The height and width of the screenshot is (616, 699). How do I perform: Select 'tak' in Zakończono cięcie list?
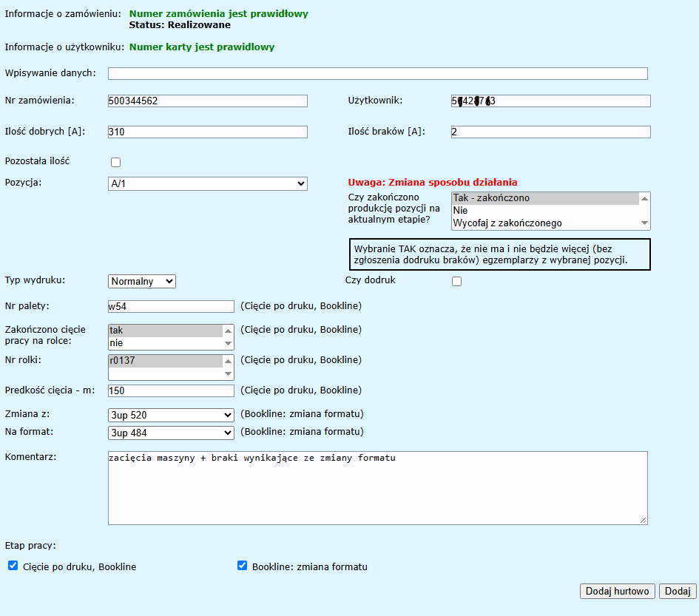click(x=166, y=331)
